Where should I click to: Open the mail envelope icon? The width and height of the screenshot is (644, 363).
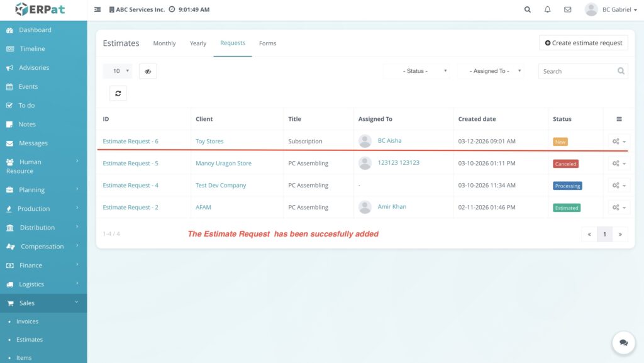(x=567, y=9)
